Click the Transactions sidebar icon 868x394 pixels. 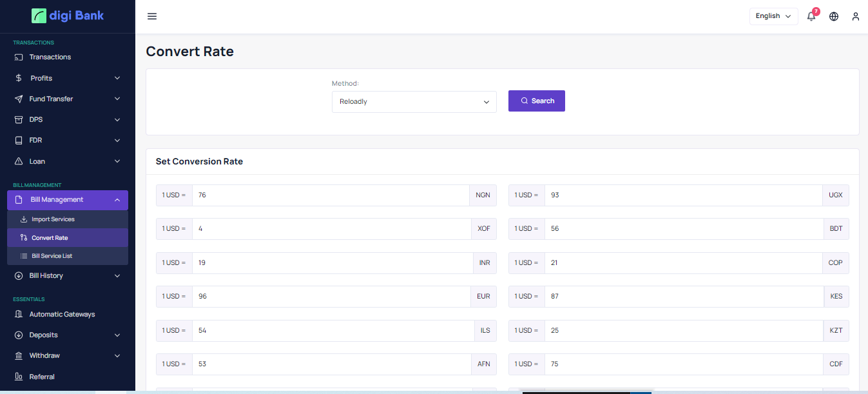click(19, 57)
